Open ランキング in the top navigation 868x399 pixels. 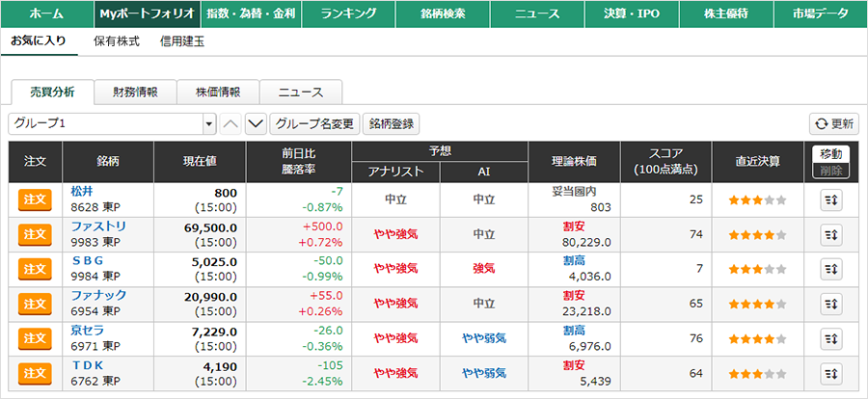pyautogui.click(x=349, y=14)
